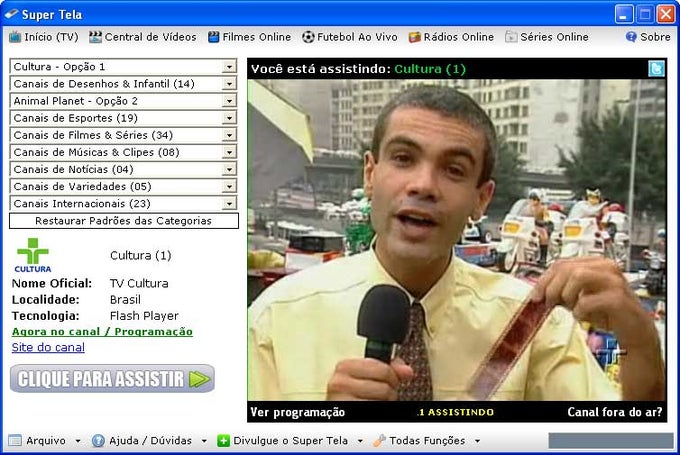
Task: Click the Ajuda / Dúvidas help icon
Action: point(98,441)
